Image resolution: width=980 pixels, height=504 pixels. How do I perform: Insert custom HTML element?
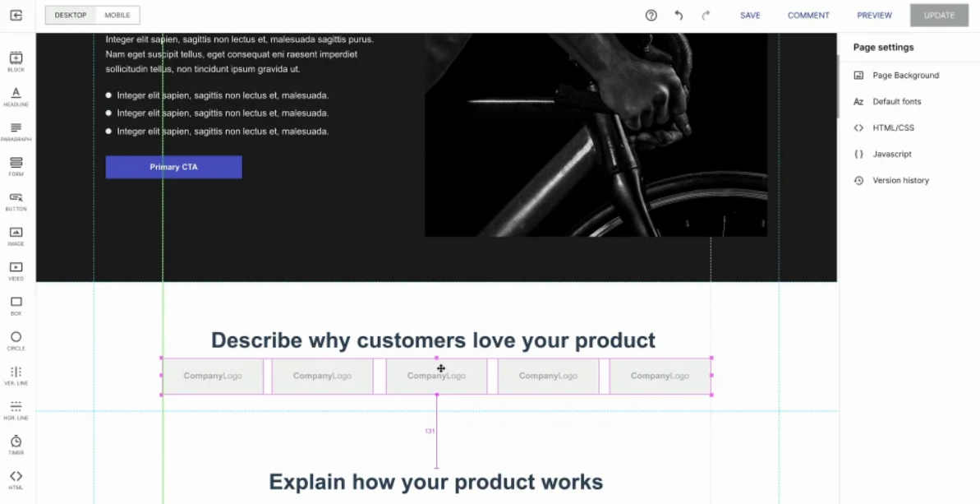click(16, 479)
